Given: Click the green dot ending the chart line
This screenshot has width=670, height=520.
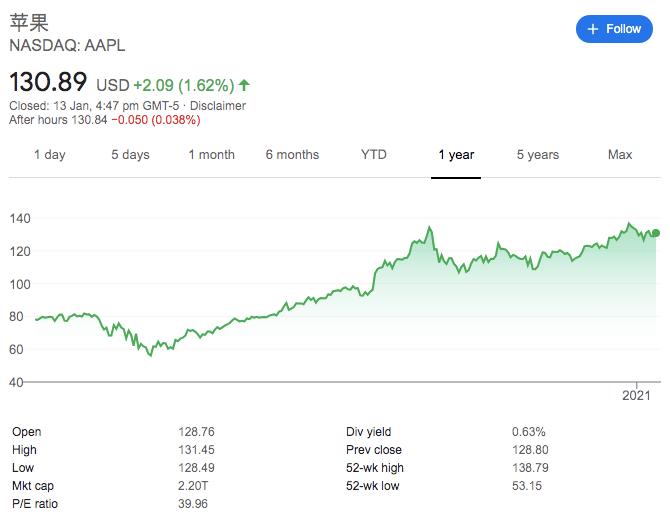Looking at the screenshot, I should point(656,233).
